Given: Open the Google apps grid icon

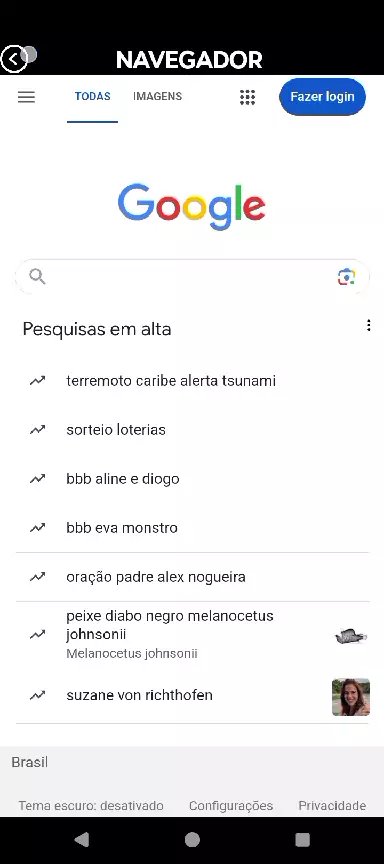Looking at the screenshot, I should click(x=247, y=97).
